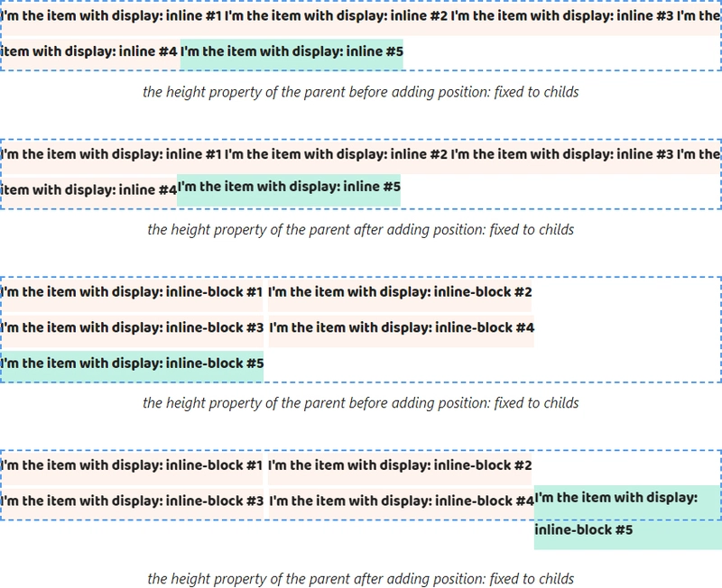Click inline-block #2 item in third box
The width and height of the screenshot is (722, 588).
[400, 295]
